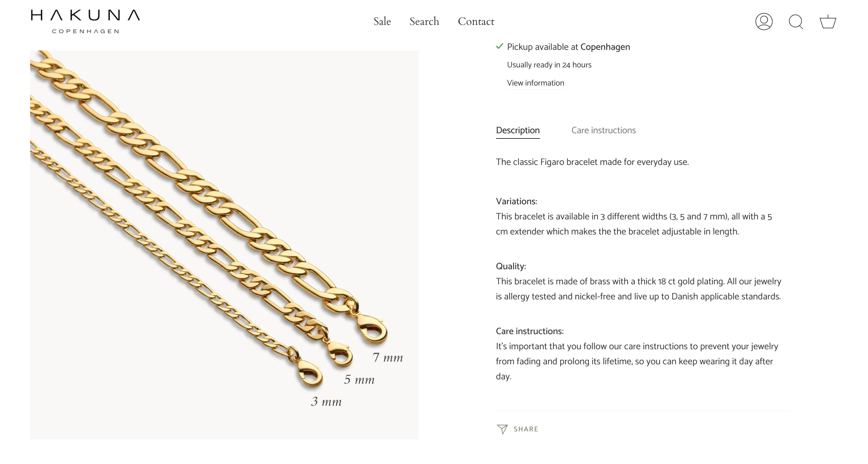Click the 3 mm label on image
This screenshot has height=464, width=868.
[x=326, y=402]
